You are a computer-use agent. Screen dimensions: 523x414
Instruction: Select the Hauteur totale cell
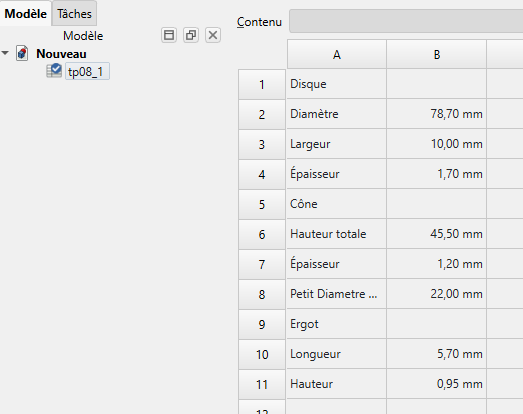click(x=337, y=234)
